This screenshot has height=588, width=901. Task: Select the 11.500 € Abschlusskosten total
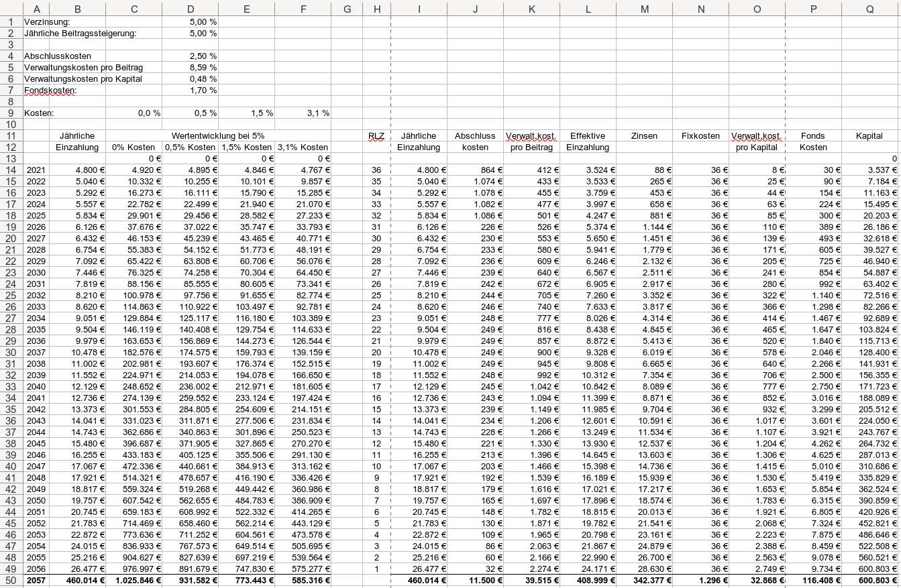coord(475,580)
